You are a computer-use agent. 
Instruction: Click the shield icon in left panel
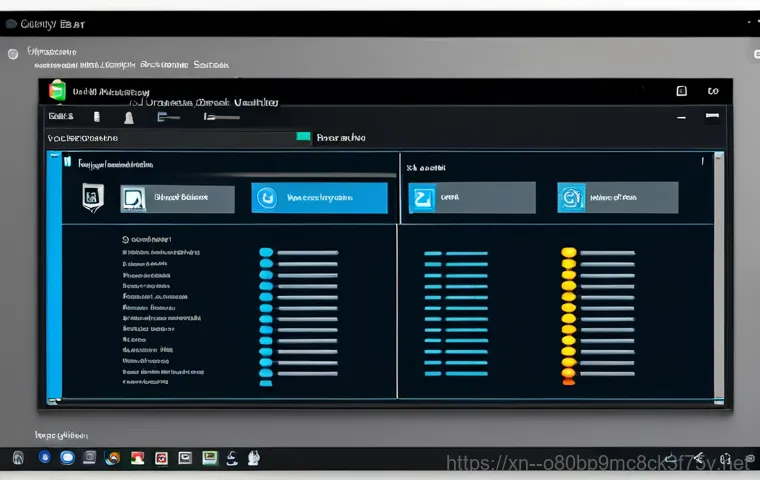pos(91,197)
